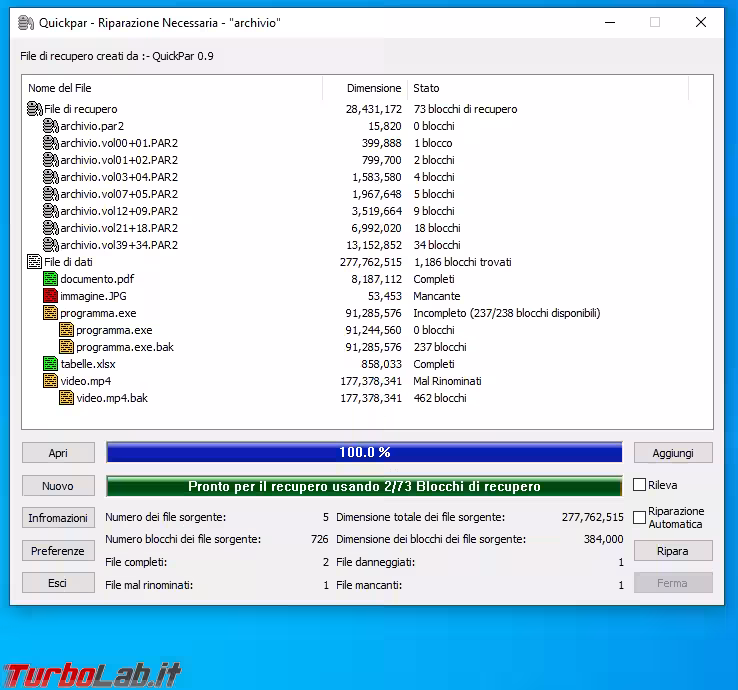738x690 pixels.
Task: Click the icon next to archivio.par2
Action: [51, 126]
